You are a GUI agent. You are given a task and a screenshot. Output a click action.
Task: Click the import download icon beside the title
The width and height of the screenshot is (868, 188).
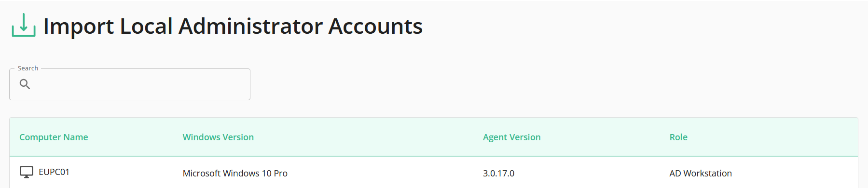pyautogui.click(x=24, y=25)
